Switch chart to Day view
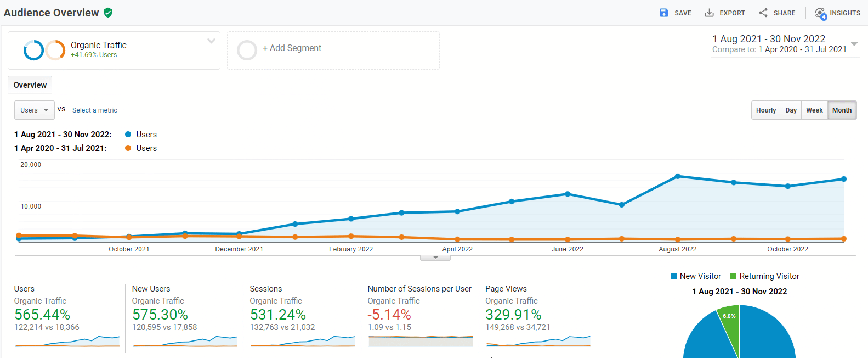868x358 pixels. pyautogui.click(x=791, y=110)
